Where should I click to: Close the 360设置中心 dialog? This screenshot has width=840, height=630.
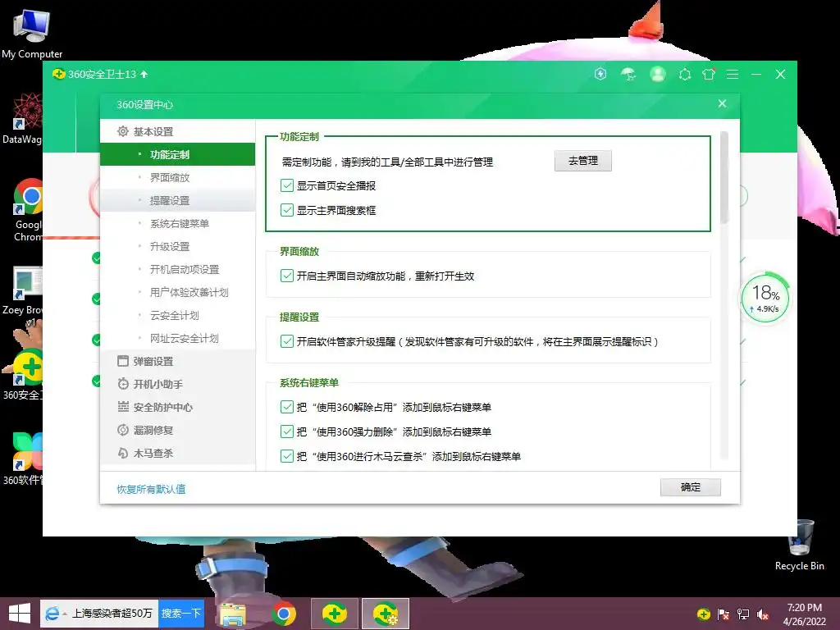pos(722,103)
